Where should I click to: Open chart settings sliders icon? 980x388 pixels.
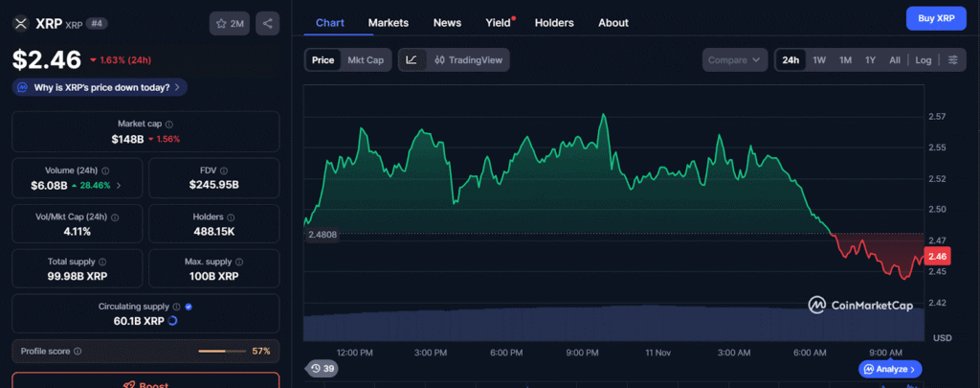coord(952,60)
